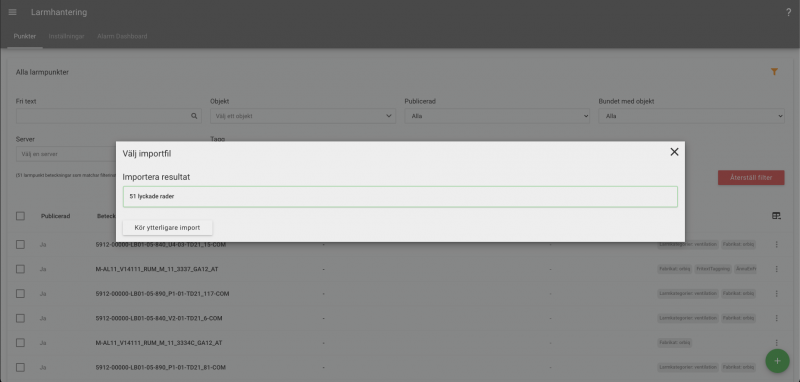The height and width of the screenshot is (382, 800).
Task: Click the green add floating button
Action: click(x=777, y=361)
